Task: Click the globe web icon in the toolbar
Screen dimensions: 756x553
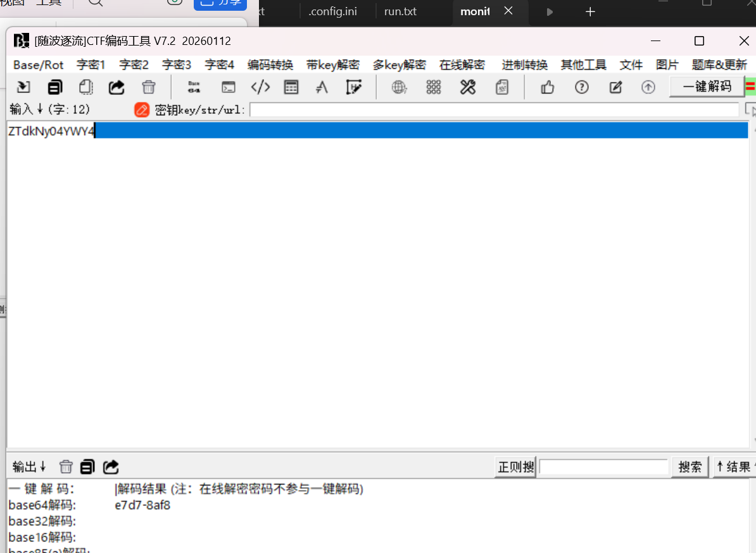Action: (x=400, y=87)
